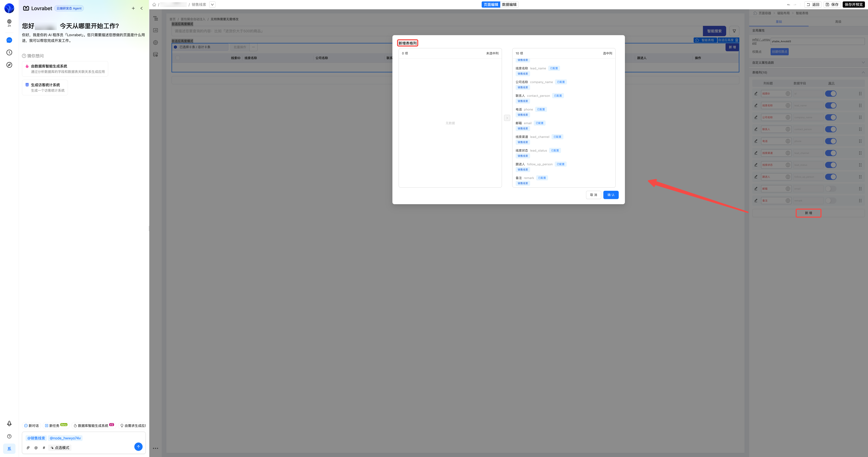This screenshot has width=868, height=457.
Task: Click 新增 at bottom of column list
Action: point(808,213)
